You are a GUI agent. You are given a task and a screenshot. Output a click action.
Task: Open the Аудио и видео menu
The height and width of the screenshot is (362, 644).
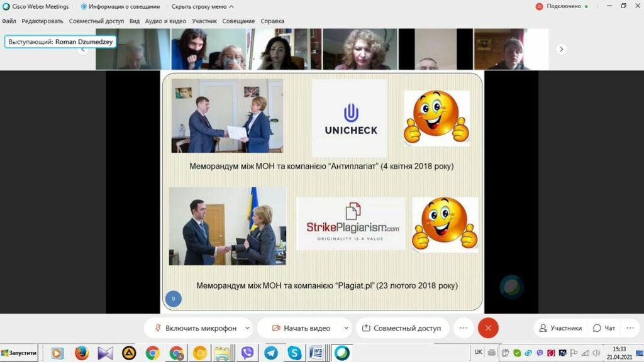pyautogui.click(x=166, y=21)
